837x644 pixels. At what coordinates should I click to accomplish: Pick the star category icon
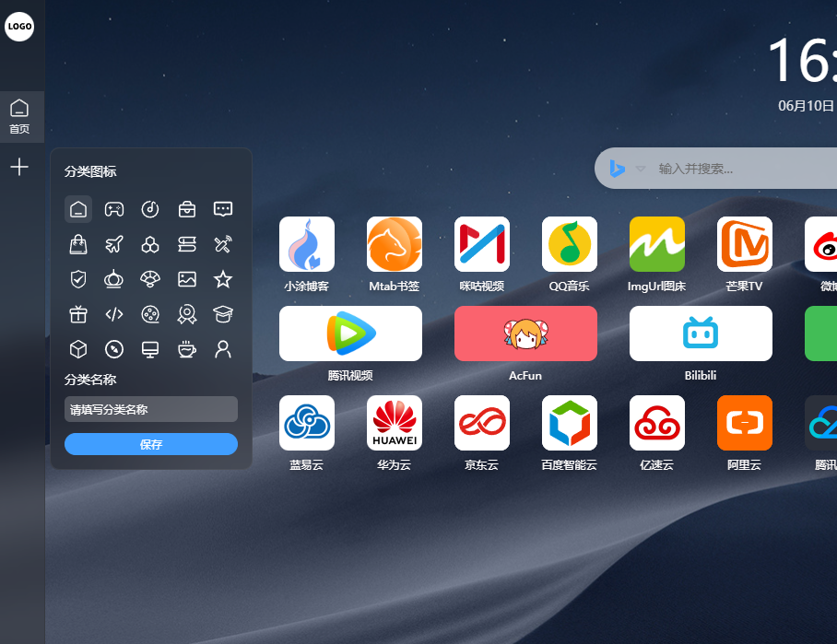pos(222,279)
